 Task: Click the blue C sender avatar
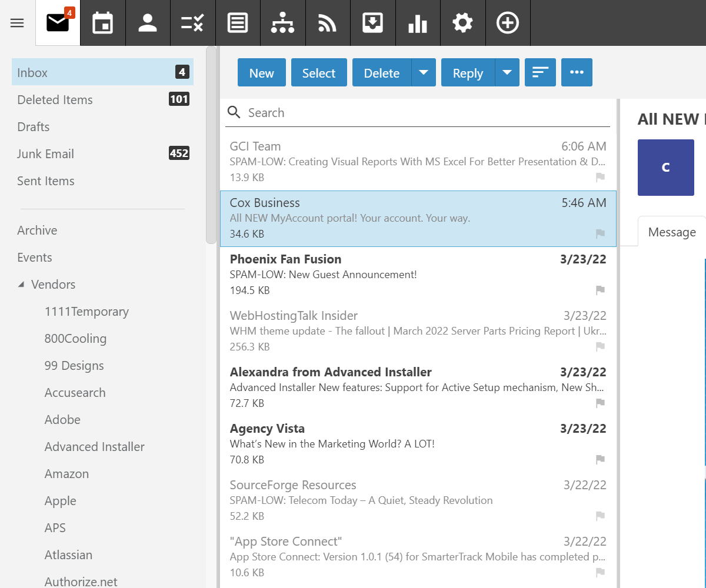666,168
